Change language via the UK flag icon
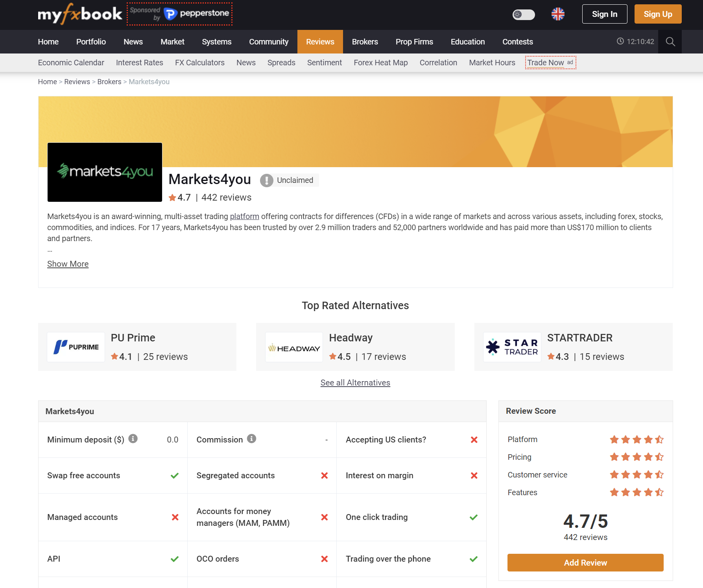 pyautogui.click(x=557, y=14)
